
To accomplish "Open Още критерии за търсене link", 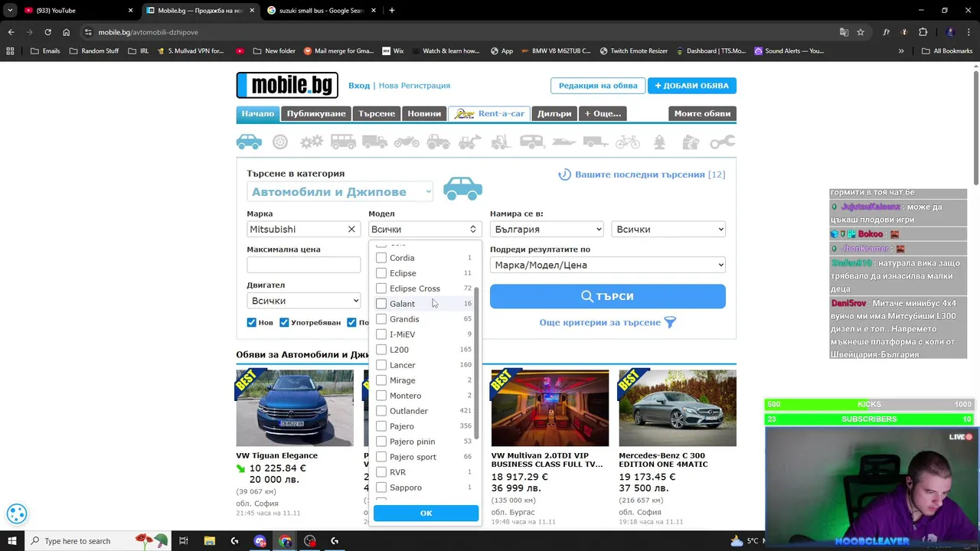I will pyautogui.click(x=608, y=322).
